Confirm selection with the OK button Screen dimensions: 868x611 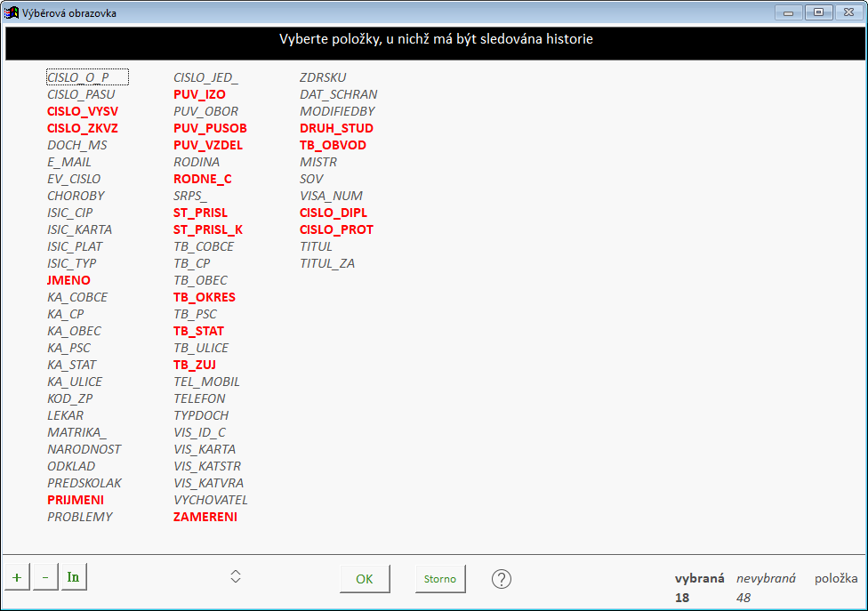(x=365, y=579)
